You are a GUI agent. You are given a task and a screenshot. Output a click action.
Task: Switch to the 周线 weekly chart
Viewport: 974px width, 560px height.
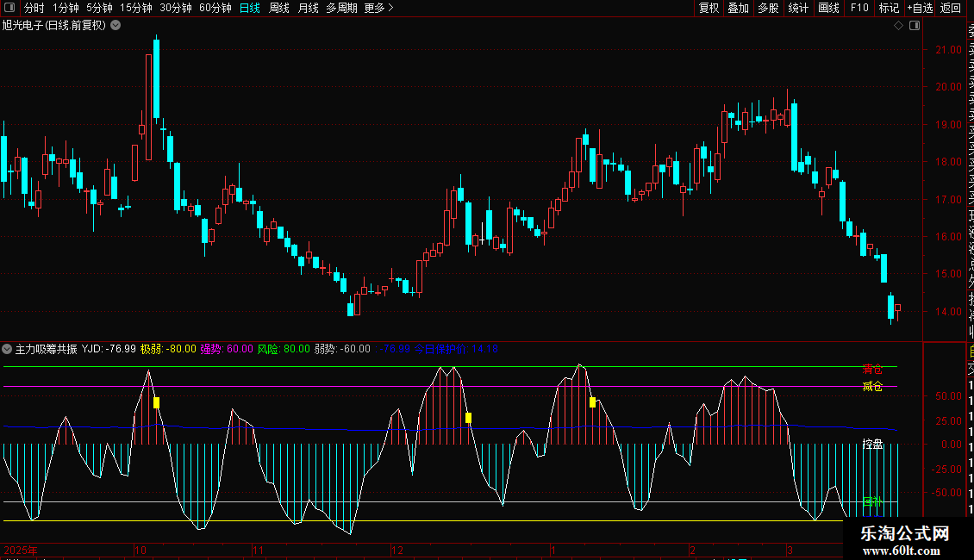[279, 8]
